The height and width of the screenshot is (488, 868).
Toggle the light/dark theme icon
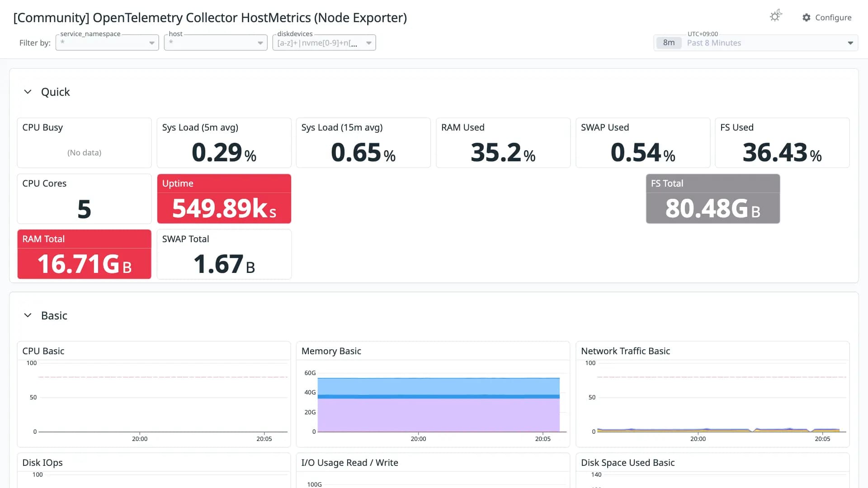pyautogui.click(x=776, y=16)
